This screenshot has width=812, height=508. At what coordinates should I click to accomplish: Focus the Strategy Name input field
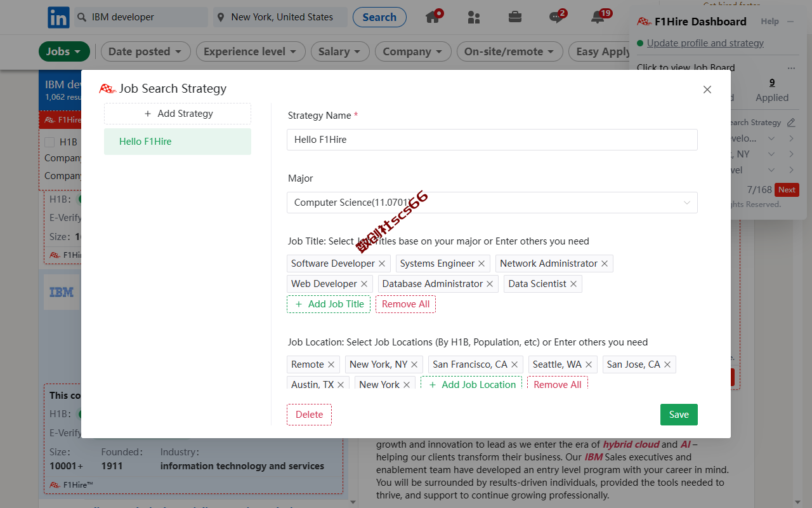(x=492, y=140)
